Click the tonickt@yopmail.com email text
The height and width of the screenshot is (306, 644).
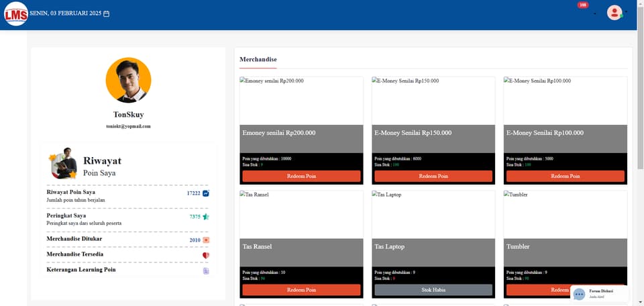(x=129, y=127)
